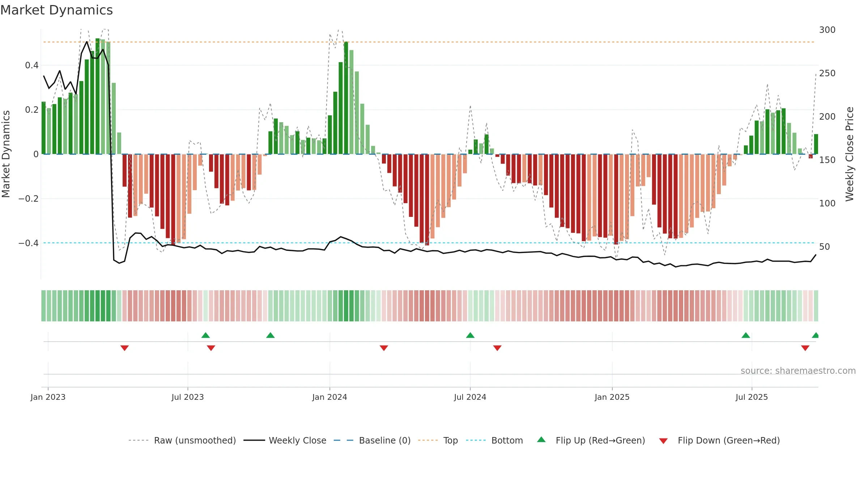The height and width of the screenshot is (488, 868).
Task: Click the flip-down marker in August 2024
Action: click(497, 348)
